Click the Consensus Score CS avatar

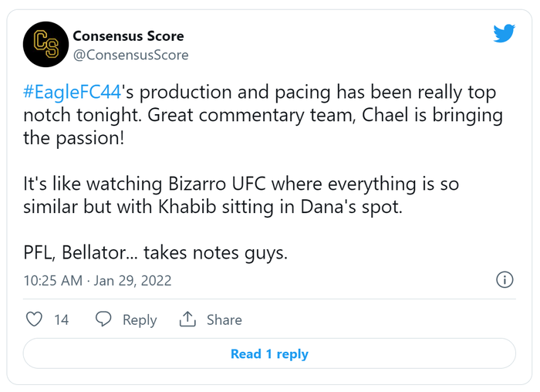pos(46,44)
